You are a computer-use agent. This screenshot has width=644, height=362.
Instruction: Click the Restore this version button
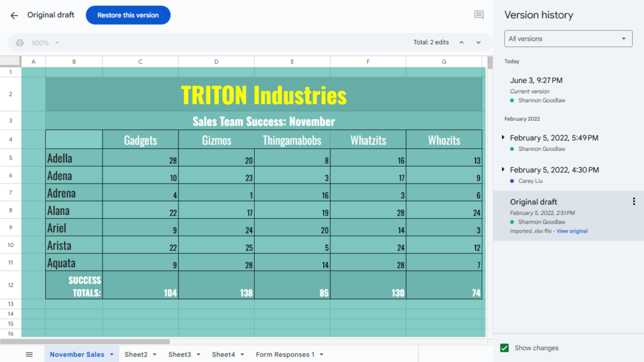tap(128, 15)
